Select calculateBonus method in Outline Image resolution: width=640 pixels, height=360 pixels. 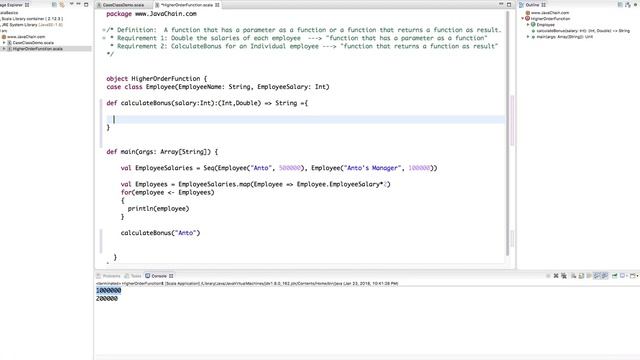click(583, 31)
